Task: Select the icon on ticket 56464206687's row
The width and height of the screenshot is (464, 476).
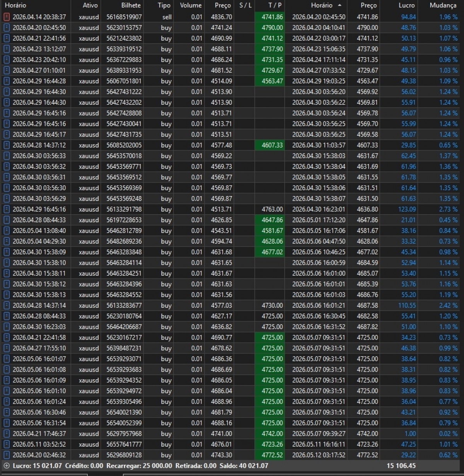Action: tap(6, 327)
